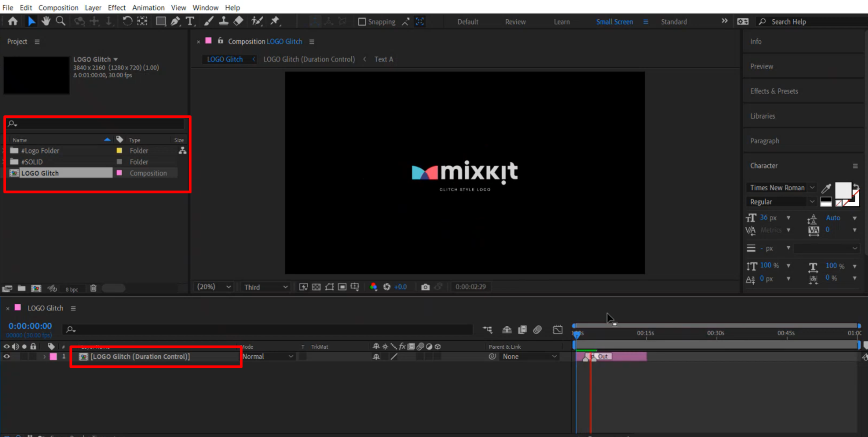868x437 pixels.
Task: Hide the LOGO Glitch (Duration Control) layer
Action: point(6,356)
